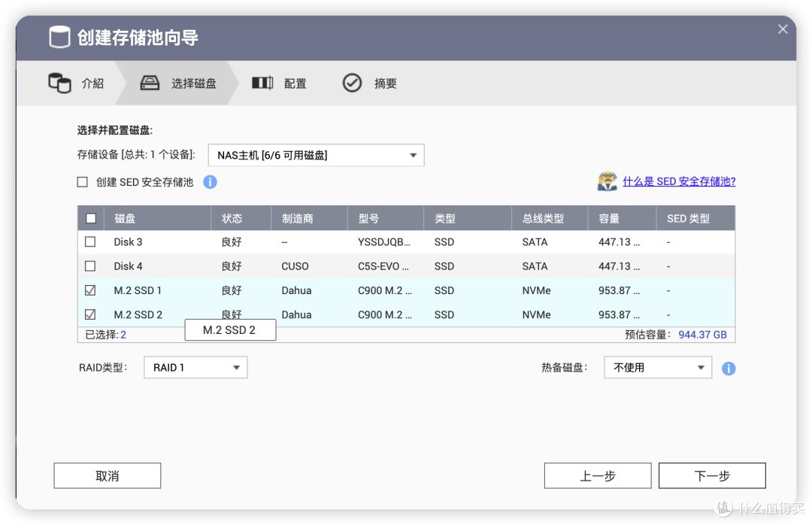
Task: Select the Disk 3 row name
Action: 128,242
